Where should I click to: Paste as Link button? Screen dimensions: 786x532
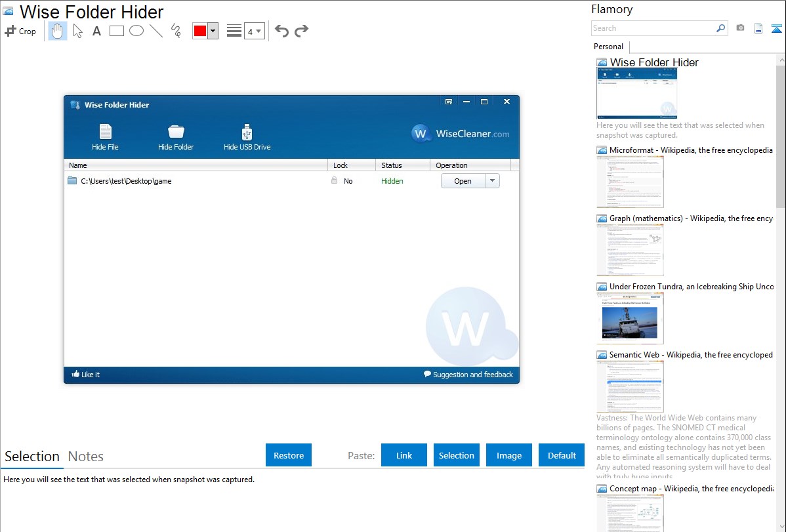[404, 455]
